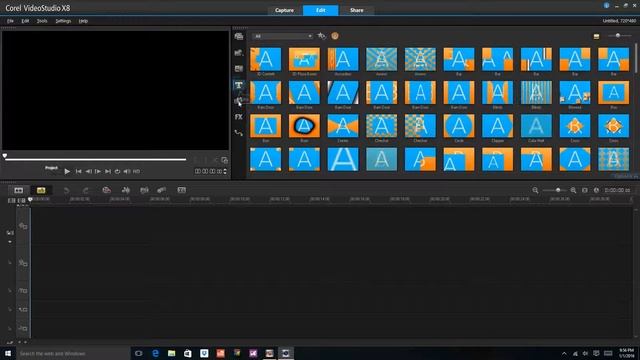Click the taskbar search box
The width and height of the screenshot is (640, 360).
[x=73, y=353]
